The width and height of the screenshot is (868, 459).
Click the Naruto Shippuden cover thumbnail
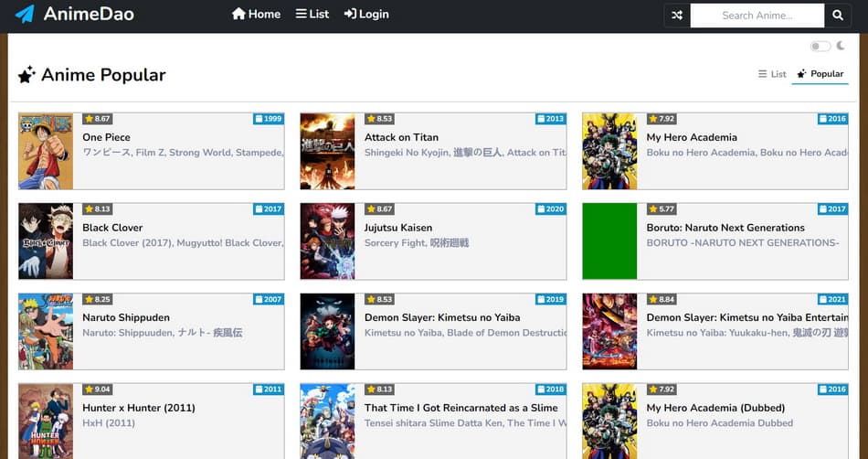coord(46,331)
